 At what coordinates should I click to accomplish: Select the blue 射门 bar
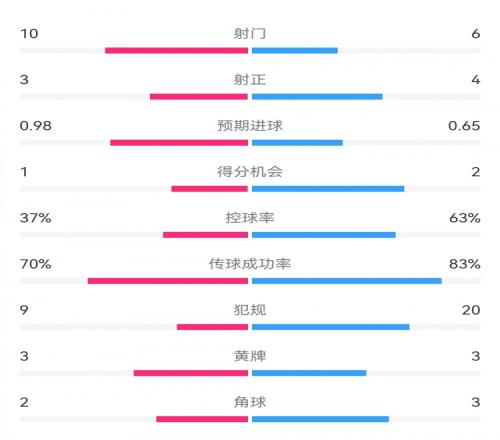pyautogui.click(x=295, y=51)
